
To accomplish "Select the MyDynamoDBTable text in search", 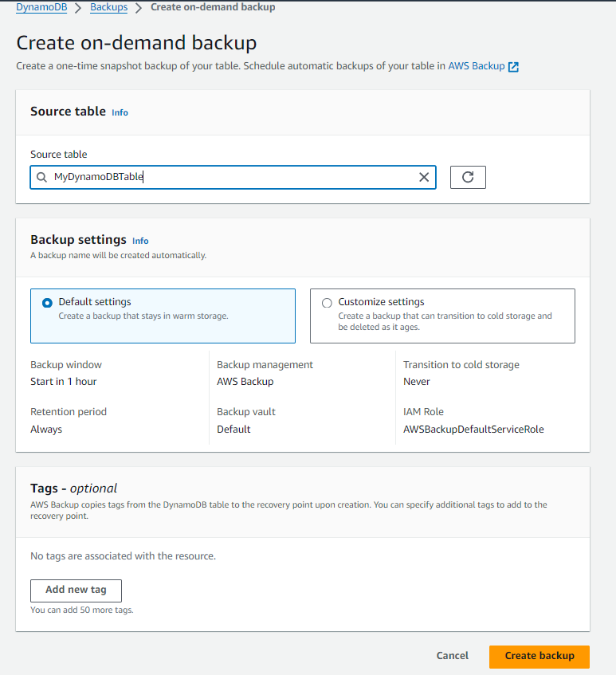I will point(100,177).
